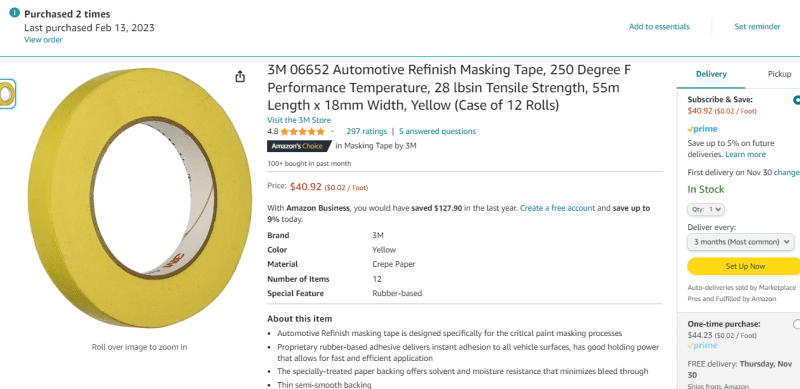Viewport: 800px width, 389px height.
Task: Click the star rating icons
Action: (302, 131)
